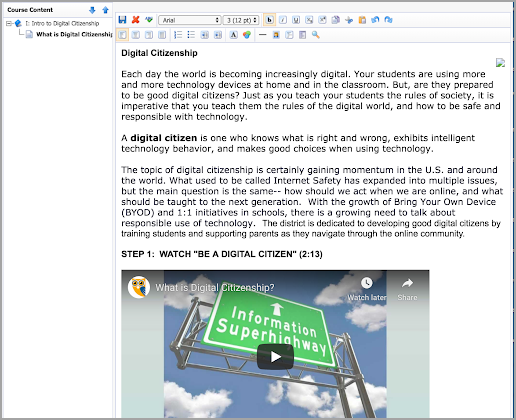Select the Intro to Digital Citizenship tree item
The width and height of the screenshot is (516, 420).
[62, 23]
